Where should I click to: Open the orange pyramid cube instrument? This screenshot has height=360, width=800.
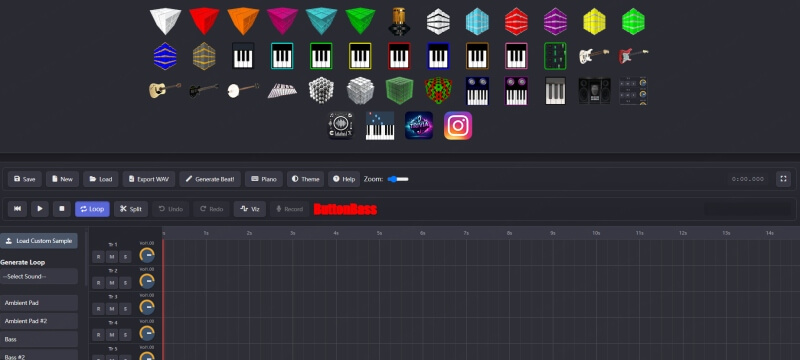(x=243, y=21)
